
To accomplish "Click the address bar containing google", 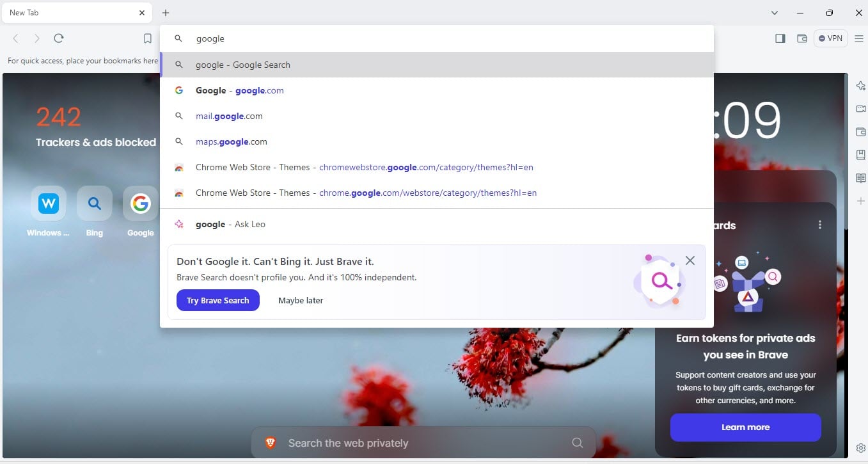I will pos(437,38).
